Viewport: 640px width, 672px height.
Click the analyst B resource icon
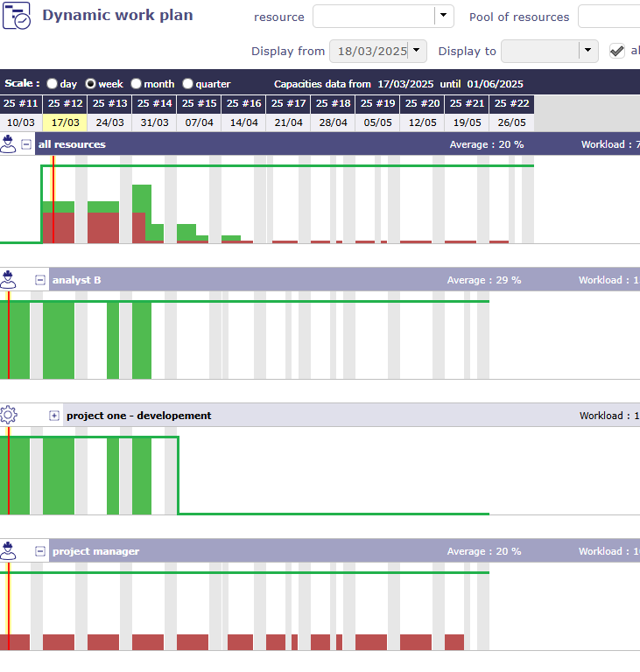click(x=9, y=280)
